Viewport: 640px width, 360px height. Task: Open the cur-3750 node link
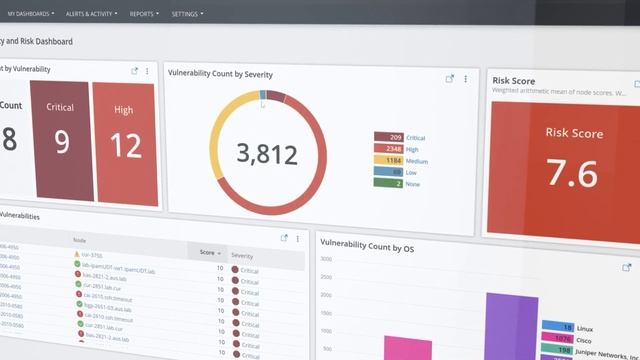(92, 255)
